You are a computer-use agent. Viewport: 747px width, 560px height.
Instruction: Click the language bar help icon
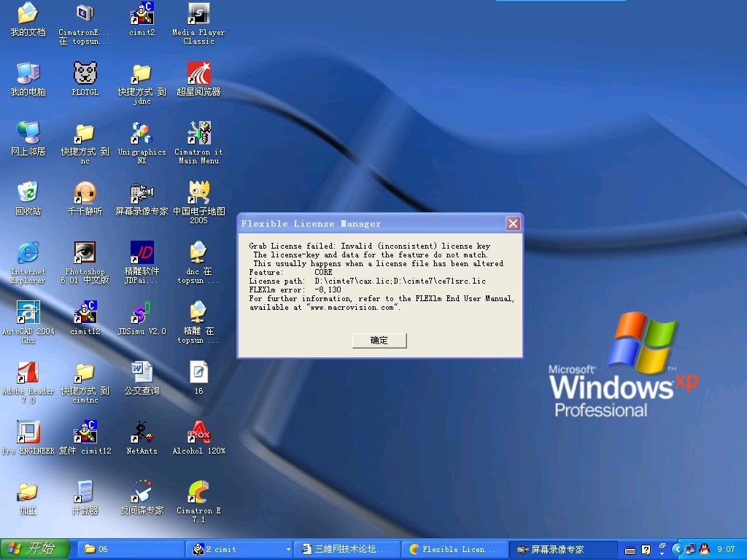tap(646, 550)
